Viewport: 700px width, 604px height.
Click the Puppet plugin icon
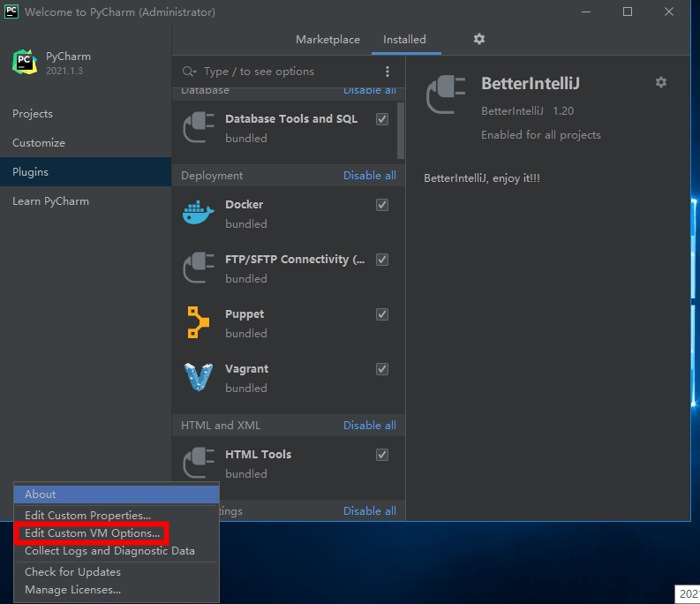pos(199,322)
